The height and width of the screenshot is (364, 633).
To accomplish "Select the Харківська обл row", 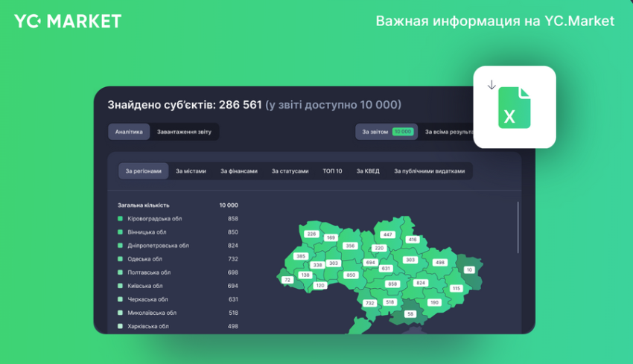I will 178,326.
